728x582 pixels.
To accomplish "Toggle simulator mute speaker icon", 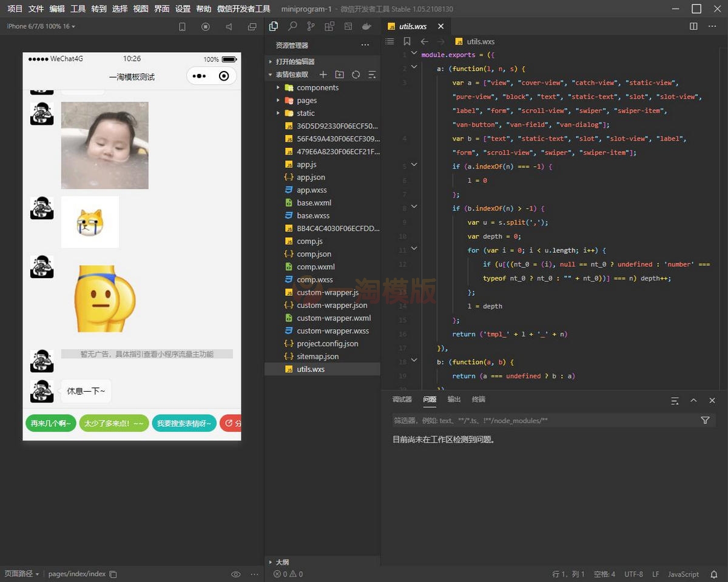I will (229, 27).
